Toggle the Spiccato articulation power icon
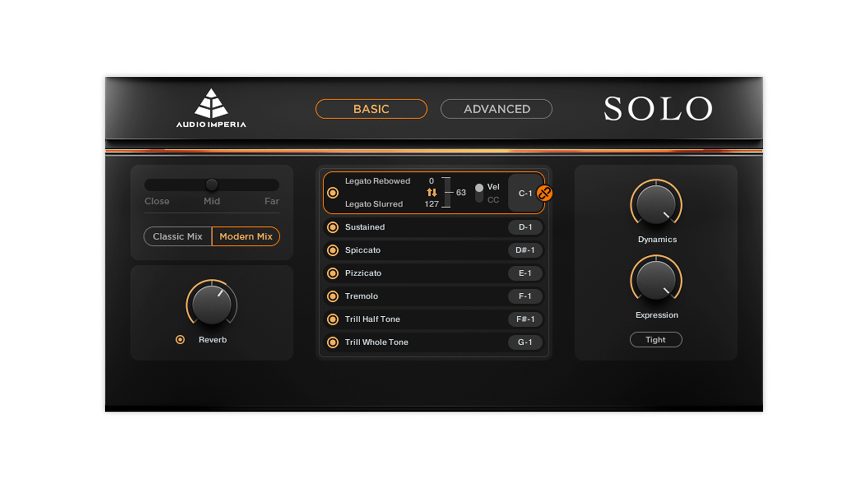 click(x=333, y=250)
